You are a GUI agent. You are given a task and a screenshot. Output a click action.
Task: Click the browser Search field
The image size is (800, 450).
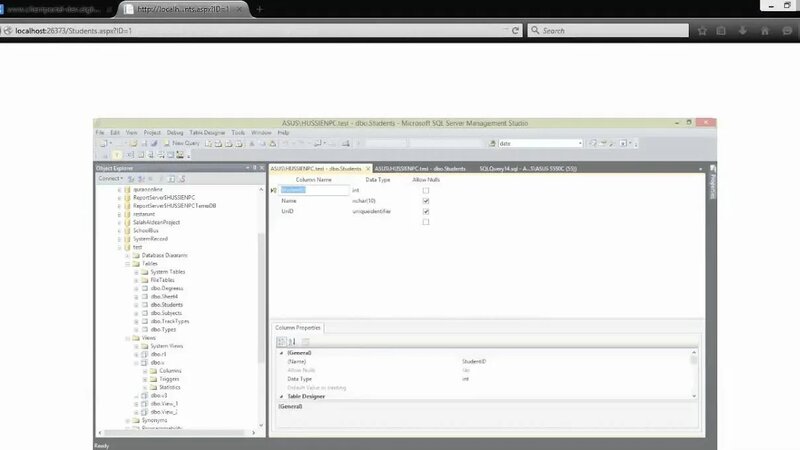(x=608, y=31)
